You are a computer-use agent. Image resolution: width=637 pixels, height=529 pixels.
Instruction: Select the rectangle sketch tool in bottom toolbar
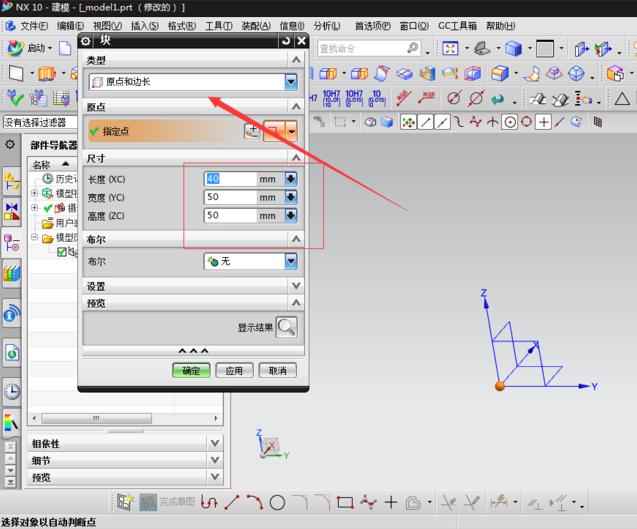345,502
